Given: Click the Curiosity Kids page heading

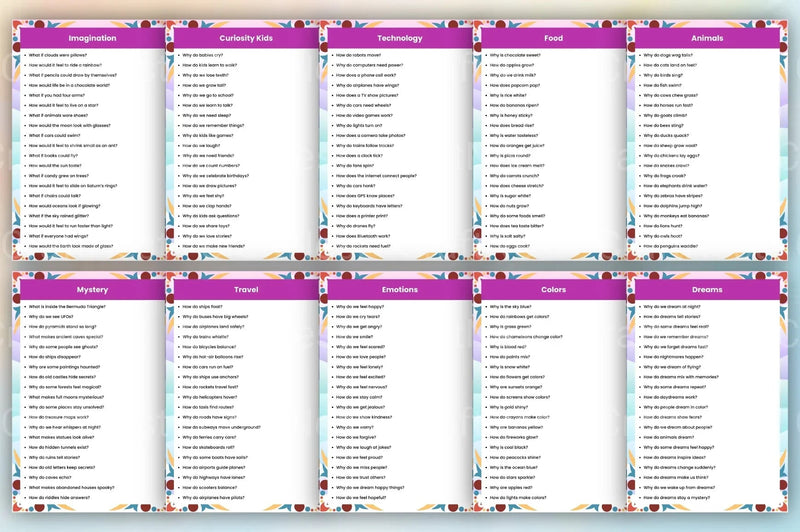Looking at the screenshot, I should point(246,38).
